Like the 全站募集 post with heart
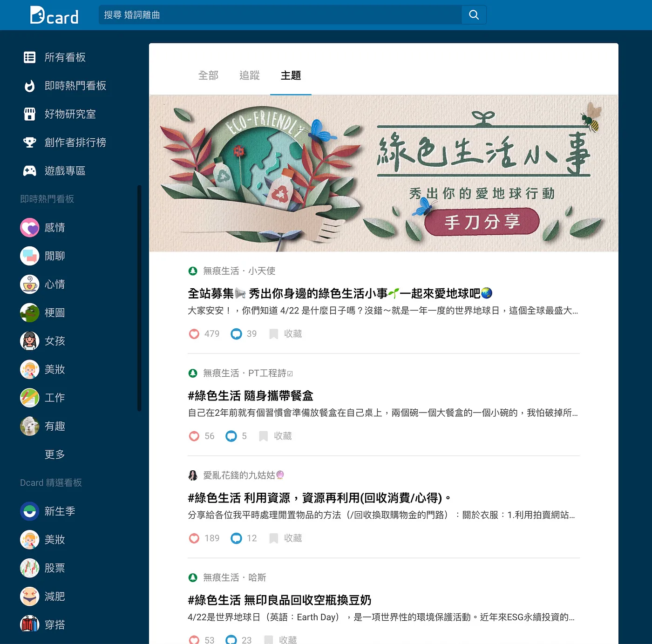Viewport: 652px width, 644px height. tap(194, 334)
